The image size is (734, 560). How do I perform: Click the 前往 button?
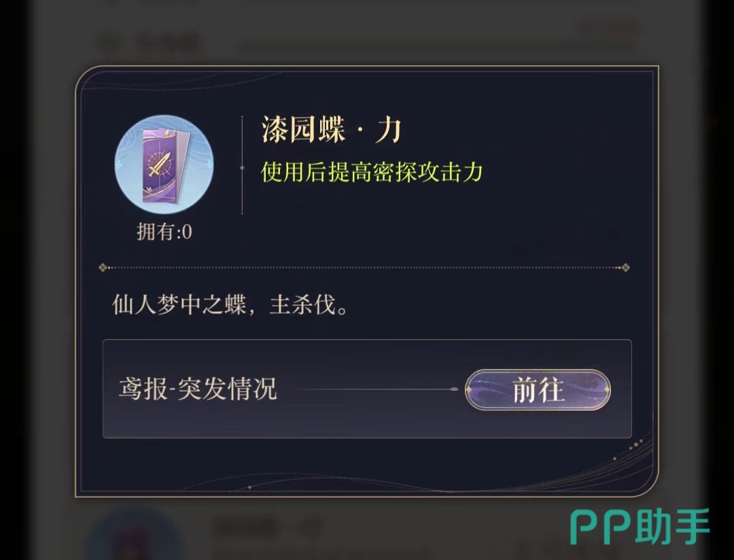(x=538, y=389)
